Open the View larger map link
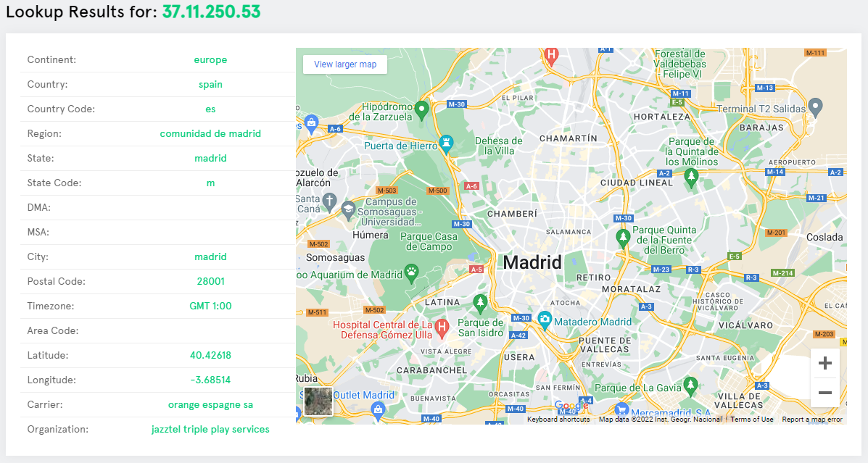Viewport: 868px width, 463px height. [x=345, y=64]
